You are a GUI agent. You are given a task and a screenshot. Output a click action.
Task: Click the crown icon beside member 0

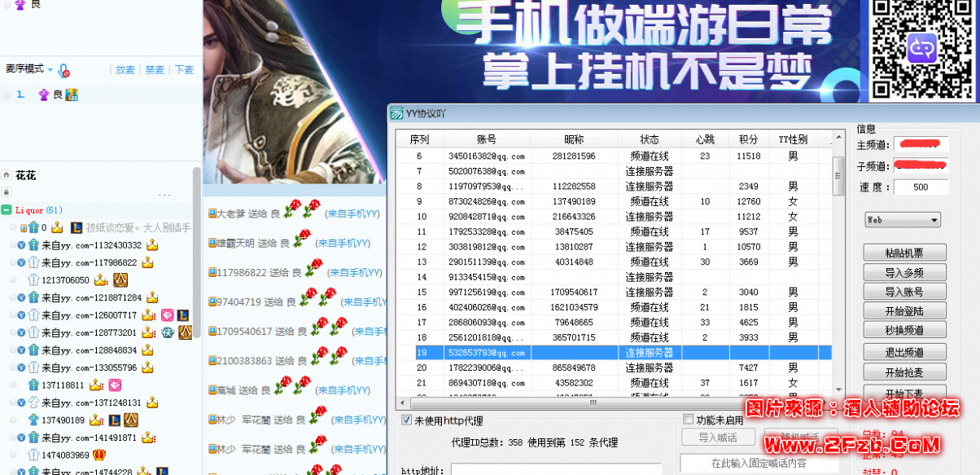56,227
